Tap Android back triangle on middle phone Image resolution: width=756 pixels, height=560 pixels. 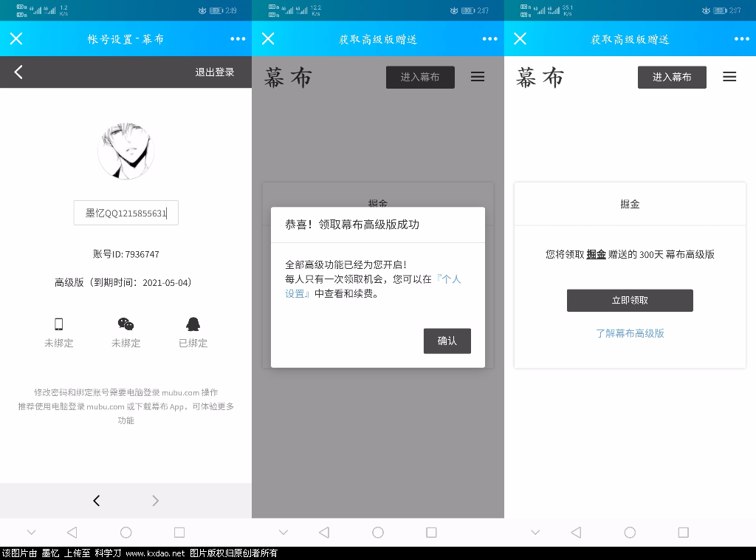pyautogui.click(x=324, y=533)
